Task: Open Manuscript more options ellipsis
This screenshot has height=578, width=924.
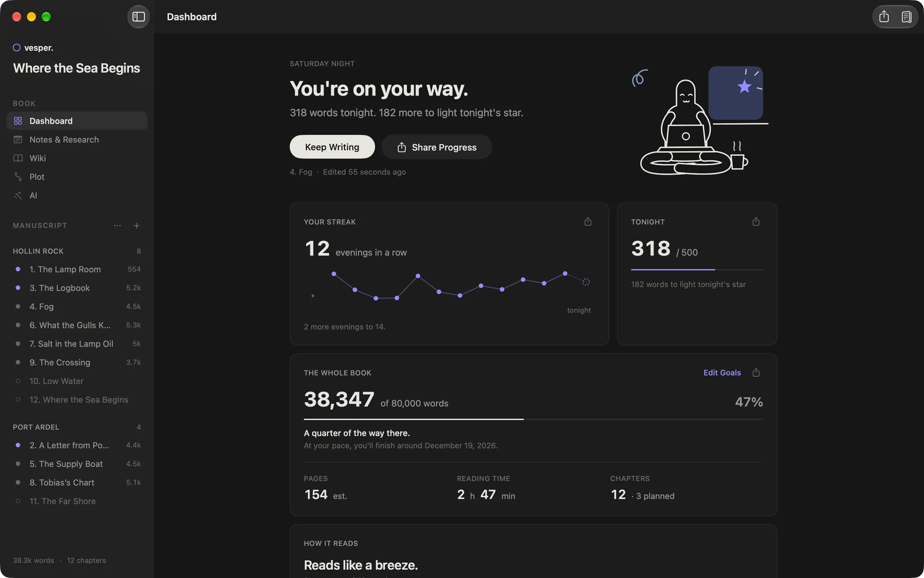Action: [117, 226]
